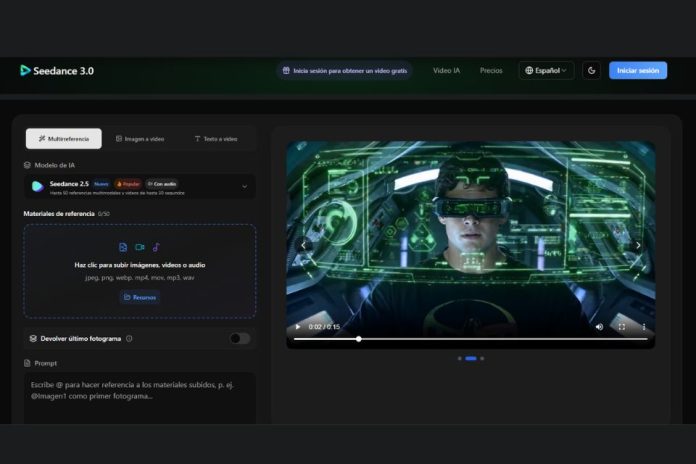Click the upload area text 'Haz clic para subir'

(139, 265)
